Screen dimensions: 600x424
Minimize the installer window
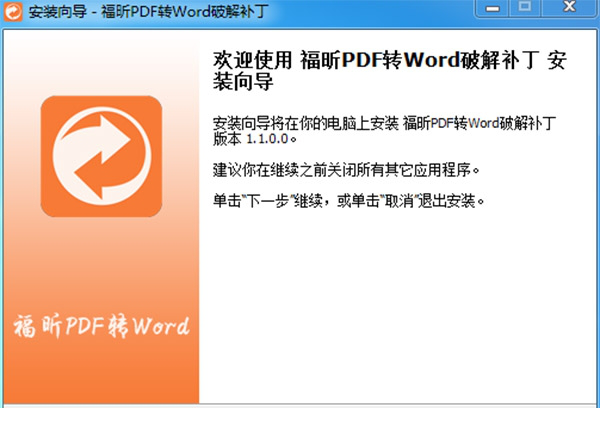coord(492,8)
